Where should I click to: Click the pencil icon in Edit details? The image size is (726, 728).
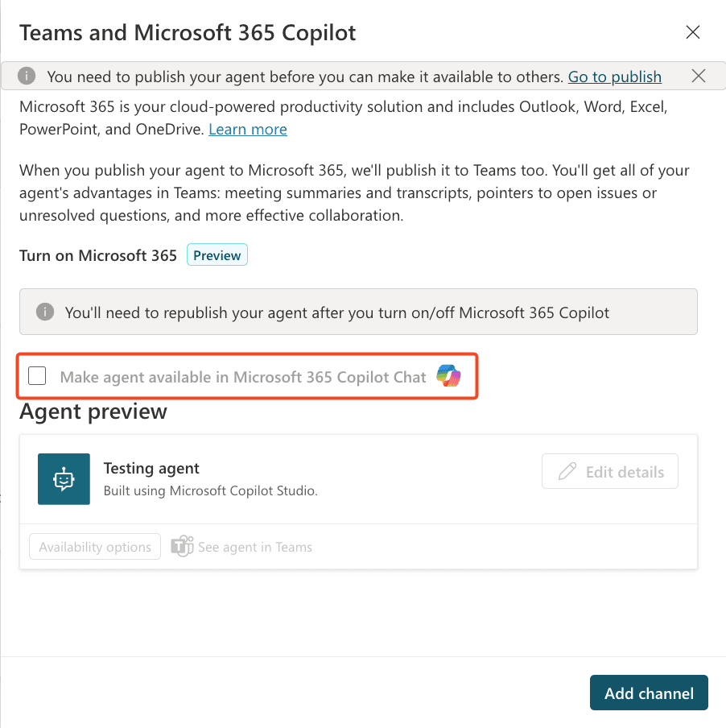pyautogui.click(x=567, y=472)
